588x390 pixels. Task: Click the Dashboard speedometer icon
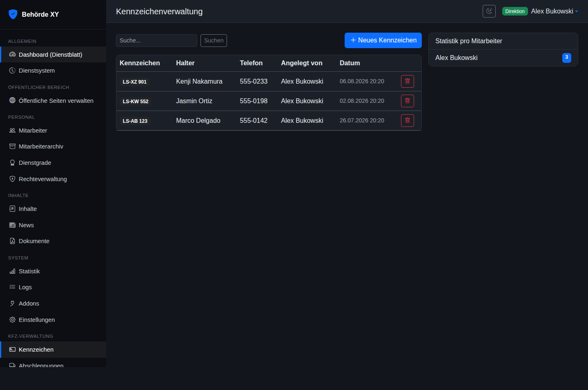(x=12, y=54)
